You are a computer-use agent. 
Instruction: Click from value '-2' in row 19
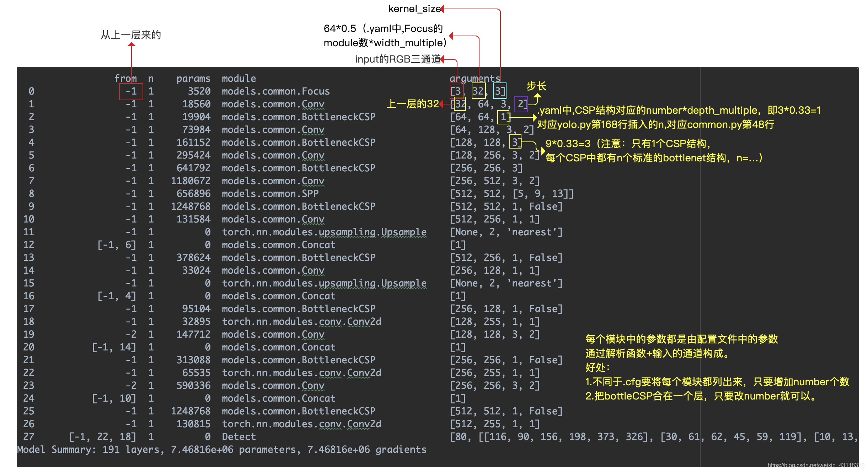[131, 334]
